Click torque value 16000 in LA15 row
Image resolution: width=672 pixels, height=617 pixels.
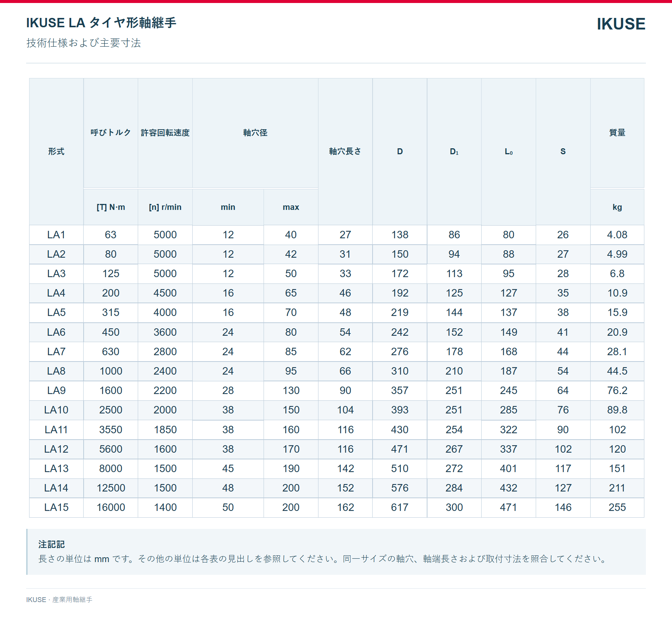[111, 507]
